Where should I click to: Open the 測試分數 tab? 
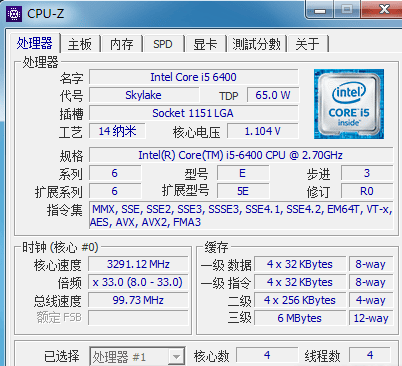coord(256,44)
